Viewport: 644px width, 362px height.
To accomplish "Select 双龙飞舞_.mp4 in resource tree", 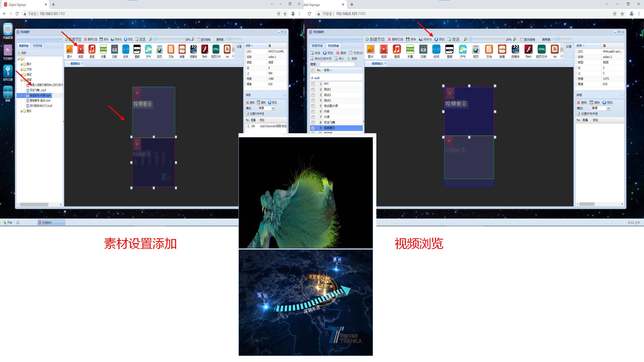I will [x=38, y=90].
